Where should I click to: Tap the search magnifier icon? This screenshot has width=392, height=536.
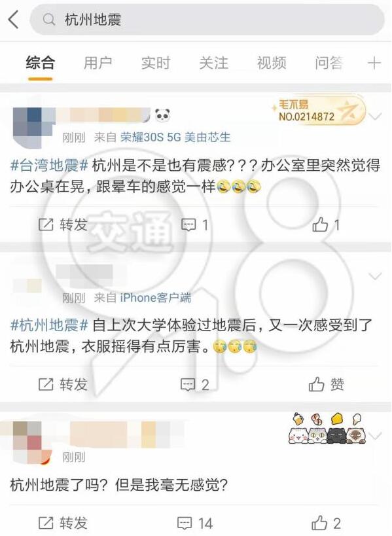49,20
